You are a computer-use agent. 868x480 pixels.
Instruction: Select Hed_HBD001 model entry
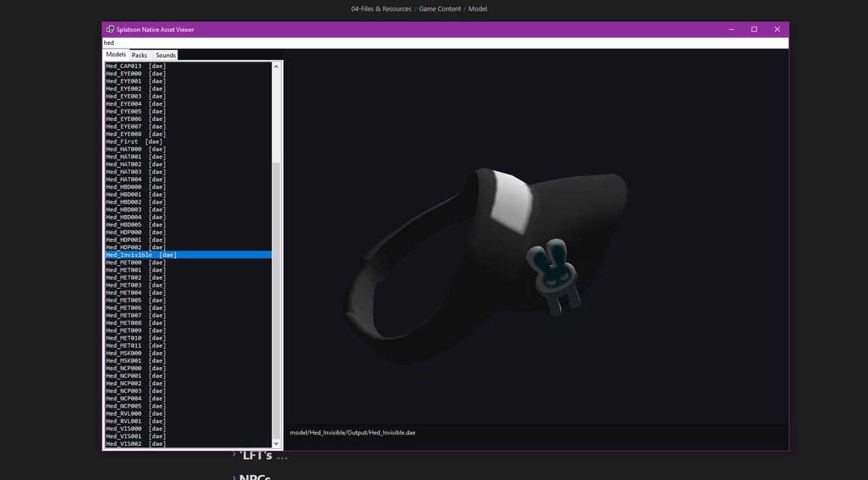pyautogui.click(x=188, y=195)
